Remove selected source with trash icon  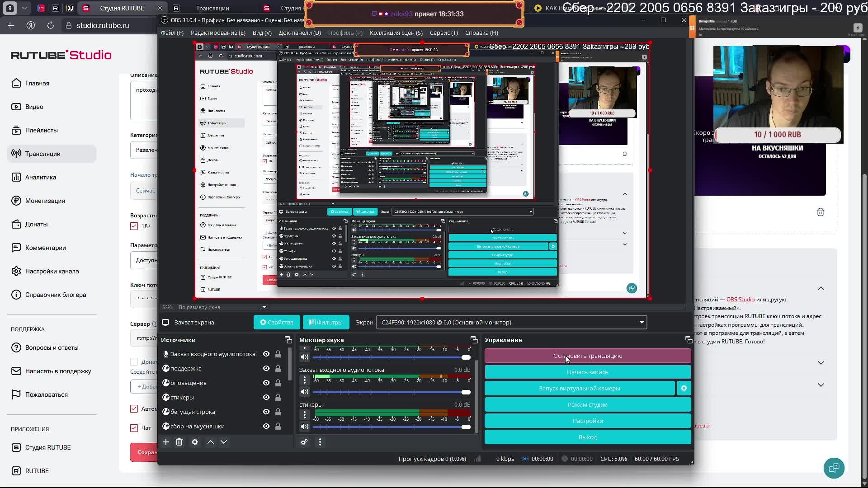pos(179,442)
